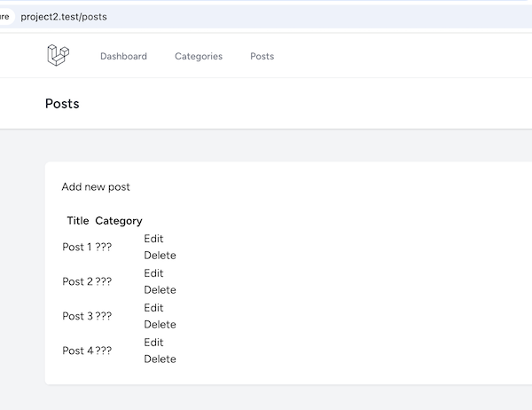This screenshot has height=410, width=532.
Task: Go to the Categories nav item
Action: pos(199,56)
